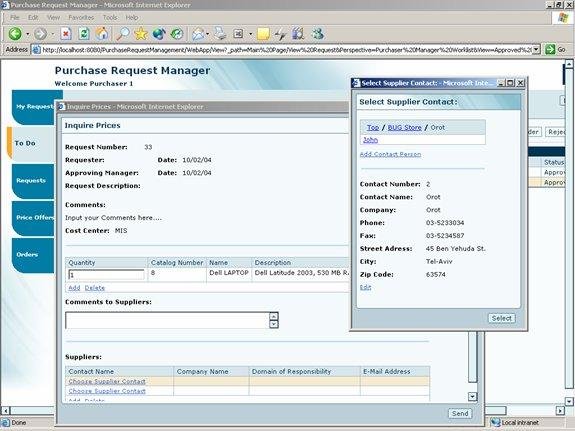Viewport: 575px width, 431px height.
Task: Click the Status column header in background
Action: coord(554,162)
